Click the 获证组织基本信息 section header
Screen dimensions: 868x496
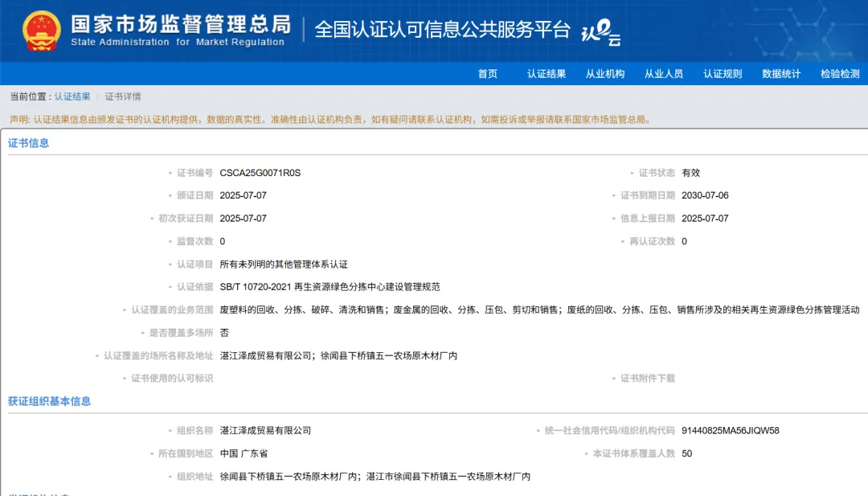[50, 401]
